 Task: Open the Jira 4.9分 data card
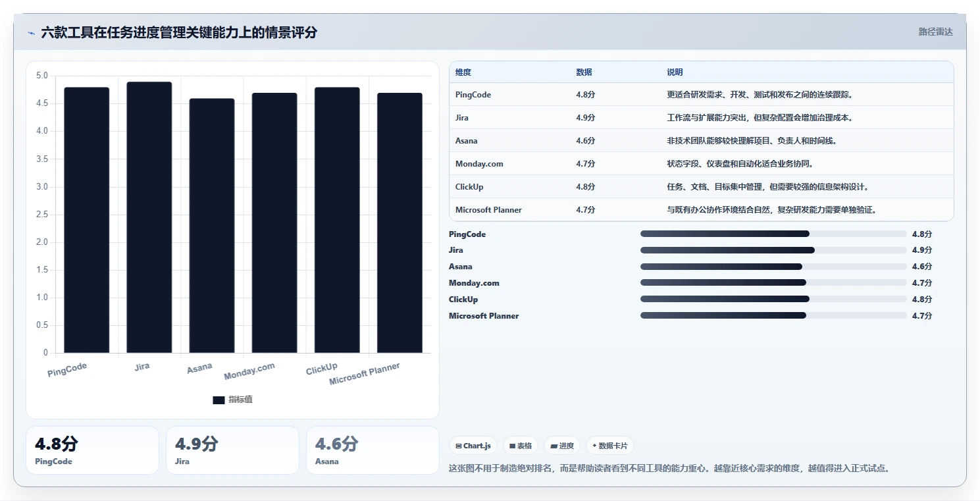tap(232, 450)
